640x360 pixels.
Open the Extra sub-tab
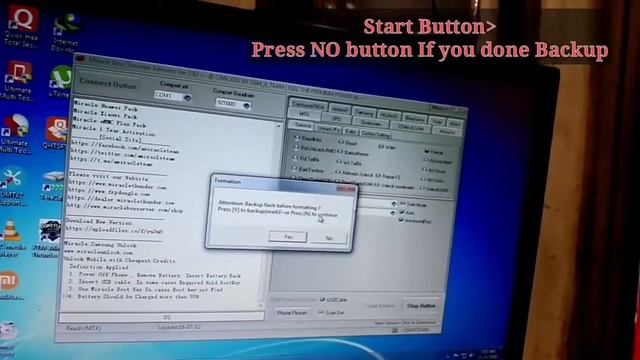tap(350, 131)
